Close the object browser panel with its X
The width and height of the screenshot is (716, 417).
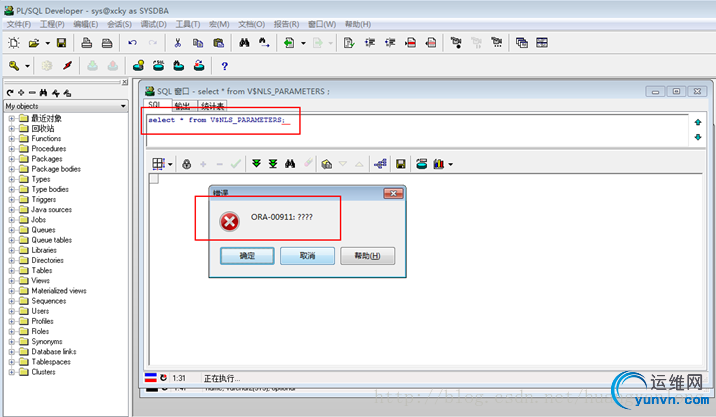pyautogui.click(x=125, y=82)
